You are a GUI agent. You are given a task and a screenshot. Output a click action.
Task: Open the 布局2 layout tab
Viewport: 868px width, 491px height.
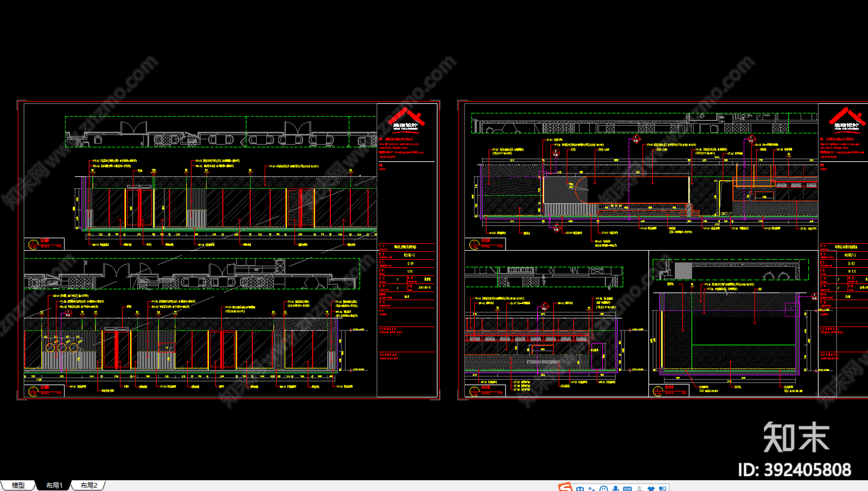click(x=88, y=486)
